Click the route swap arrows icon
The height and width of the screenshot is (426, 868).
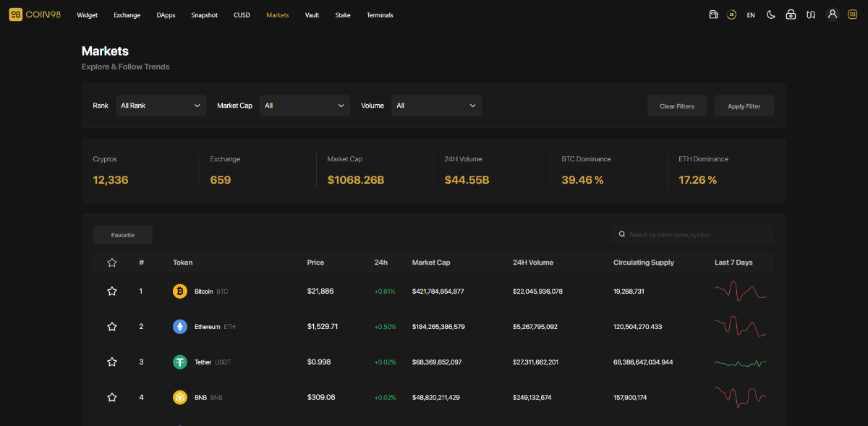click(x=812, y=14)
